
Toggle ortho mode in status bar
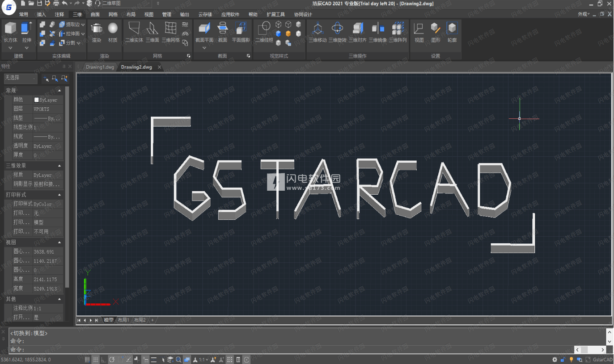[x=104, y=360]
